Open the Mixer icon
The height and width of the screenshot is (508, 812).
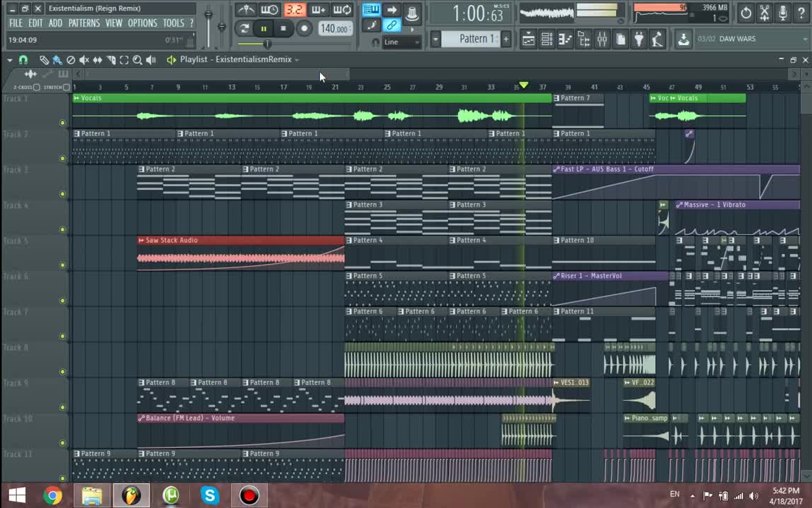coord(602,40)
